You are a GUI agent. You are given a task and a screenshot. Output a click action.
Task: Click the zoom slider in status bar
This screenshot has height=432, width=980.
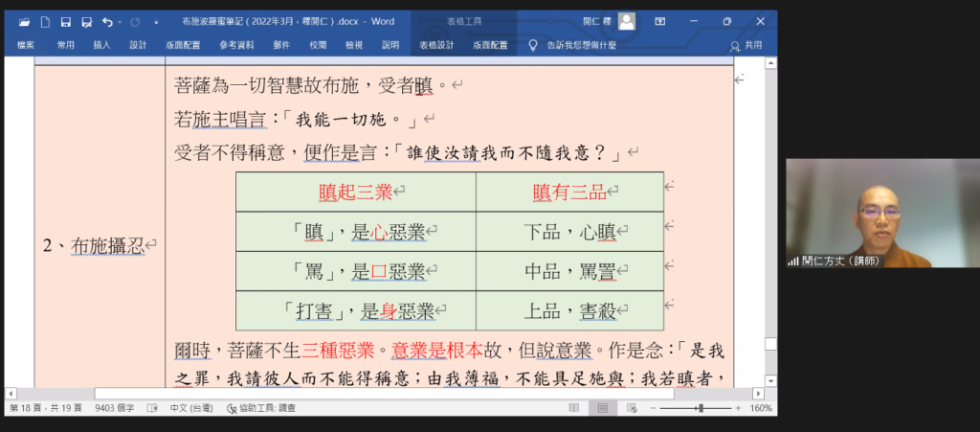701,408
